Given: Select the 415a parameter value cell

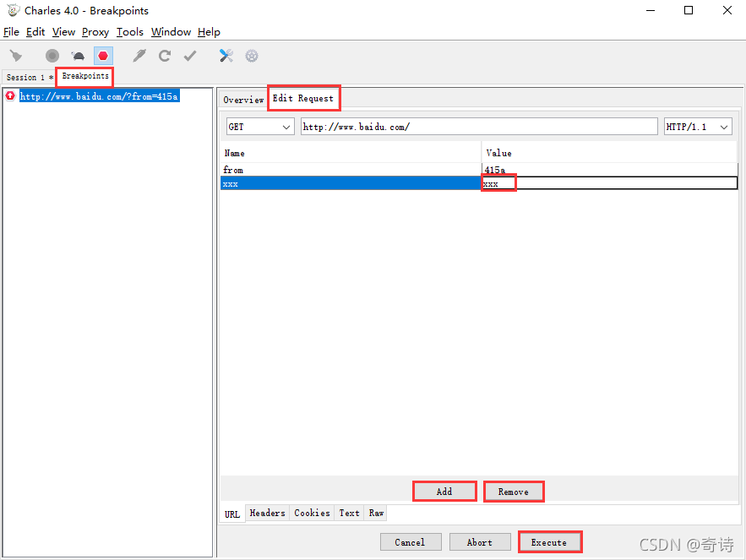Looking at the screenshot, I should (609, 170).
